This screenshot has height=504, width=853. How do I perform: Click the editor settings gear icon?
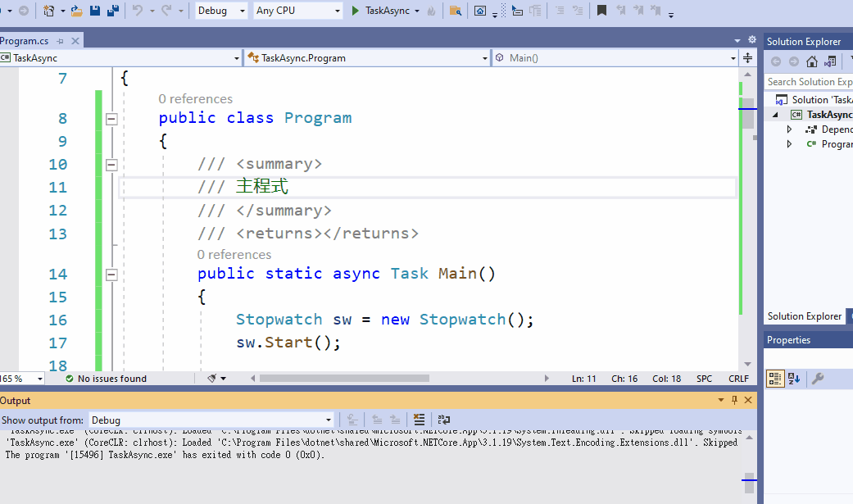[751, 39]
